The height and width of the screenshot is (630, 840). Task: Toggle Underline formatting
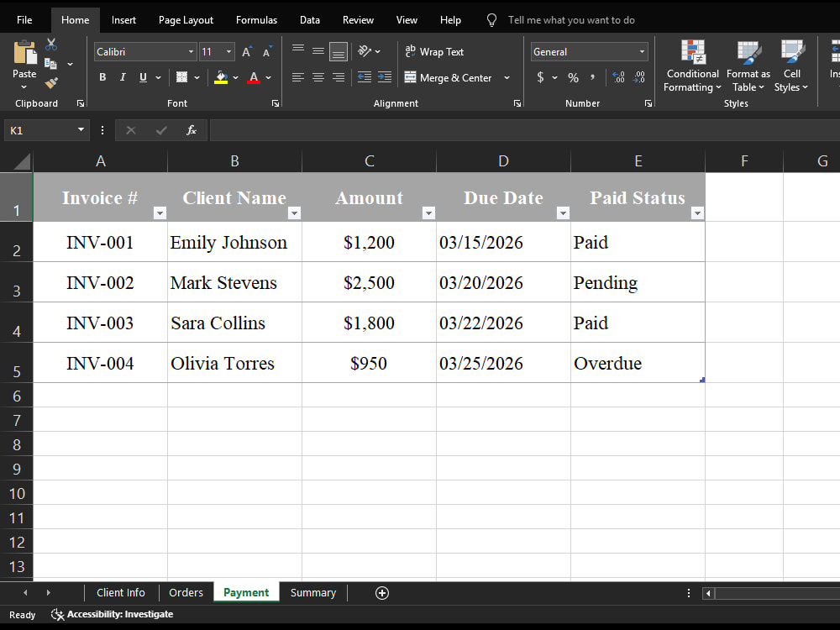point(143,77)
